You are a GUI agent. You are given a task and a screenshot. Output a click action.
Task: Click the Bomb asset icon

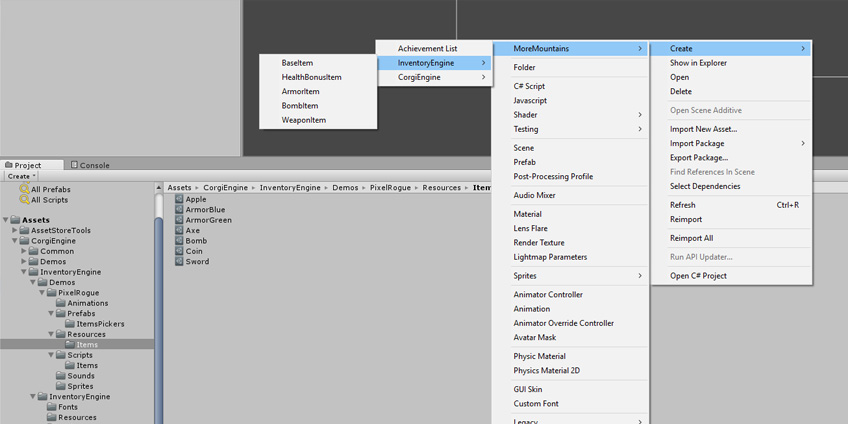(180, 241)
